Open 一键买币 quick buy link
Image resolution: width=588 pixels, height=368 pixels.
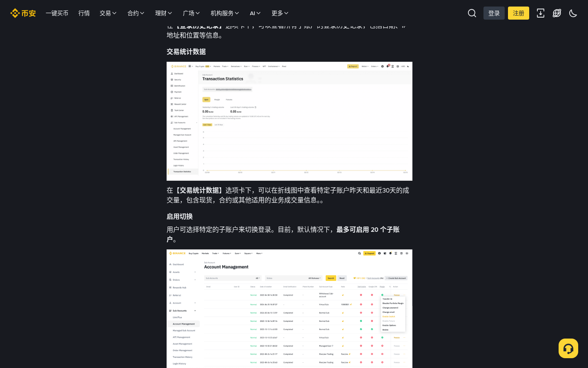point(57,13)
